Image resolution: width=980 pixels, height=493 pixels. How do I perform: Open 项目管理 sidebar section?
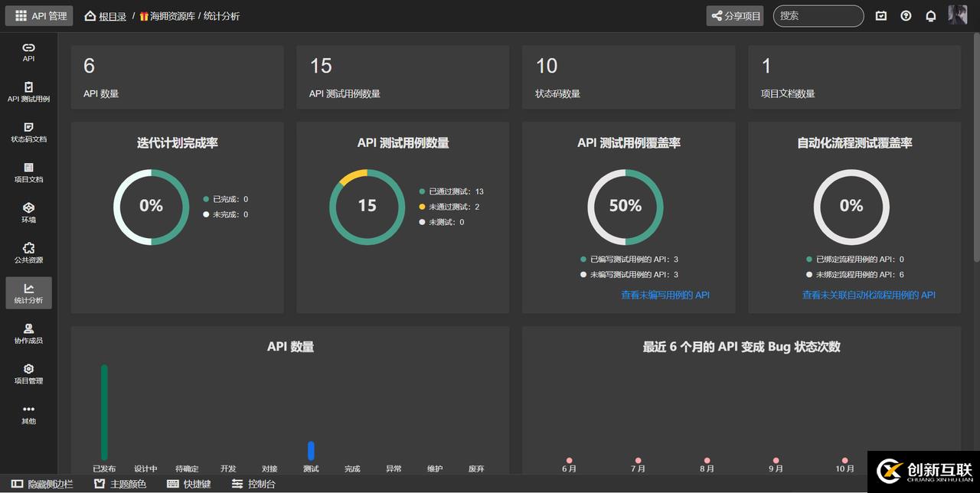(x=28, y=374)
